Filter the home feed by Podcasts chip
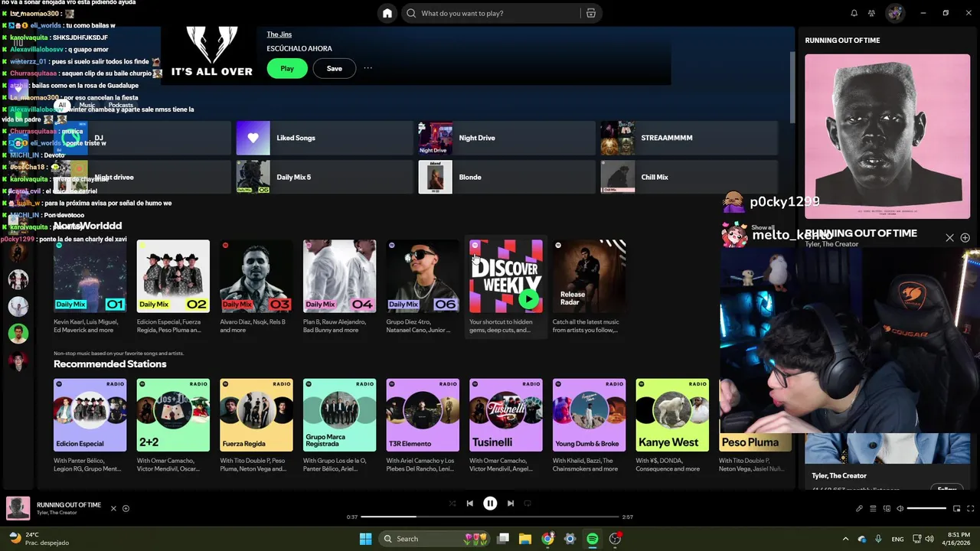 [x=120, y=105]
